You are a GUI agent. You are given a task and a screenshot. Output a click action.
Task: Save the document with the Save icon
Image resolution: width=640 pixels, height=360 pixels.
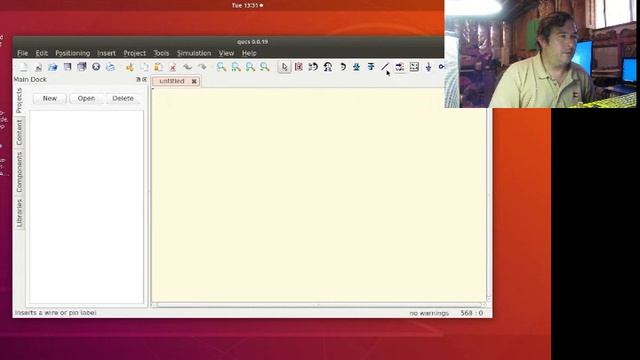point(67,67)
